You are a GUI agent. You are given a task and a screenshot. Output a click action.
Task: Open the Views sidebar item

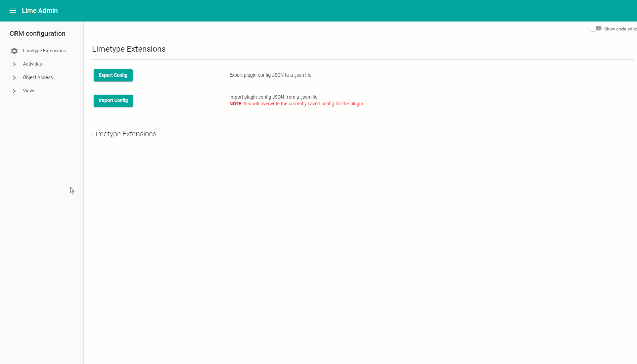pyautogui.click(x=29, y=91)
